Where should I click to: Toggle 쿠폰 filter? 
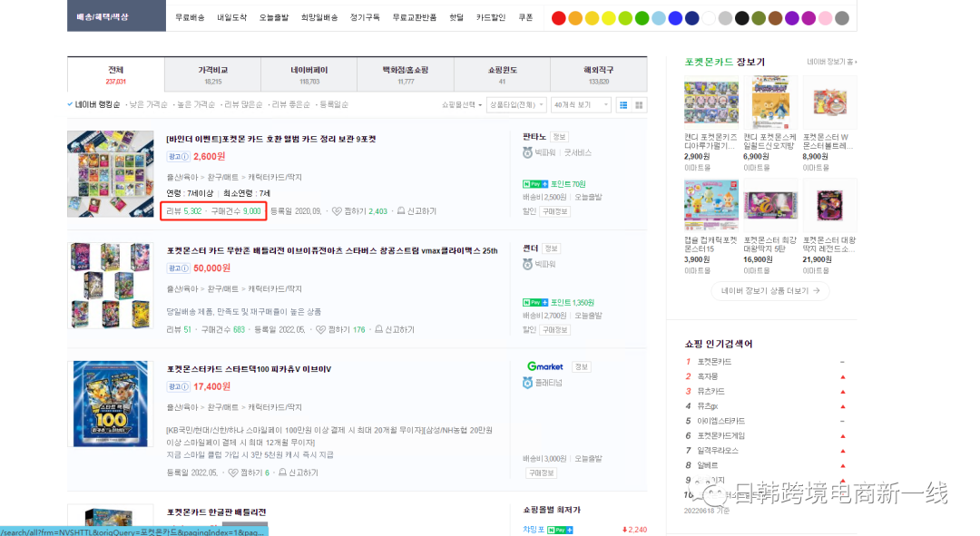point(525,17)
